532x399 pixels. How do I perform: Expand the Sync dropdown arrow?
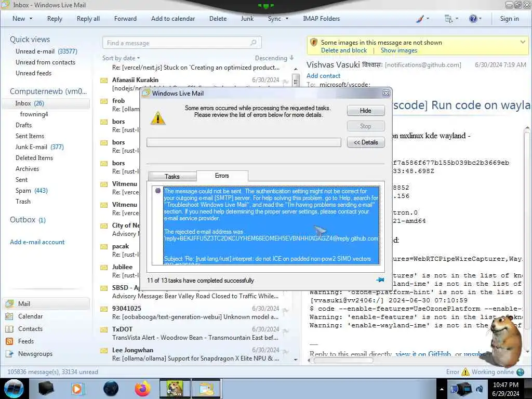coord(287,19)
